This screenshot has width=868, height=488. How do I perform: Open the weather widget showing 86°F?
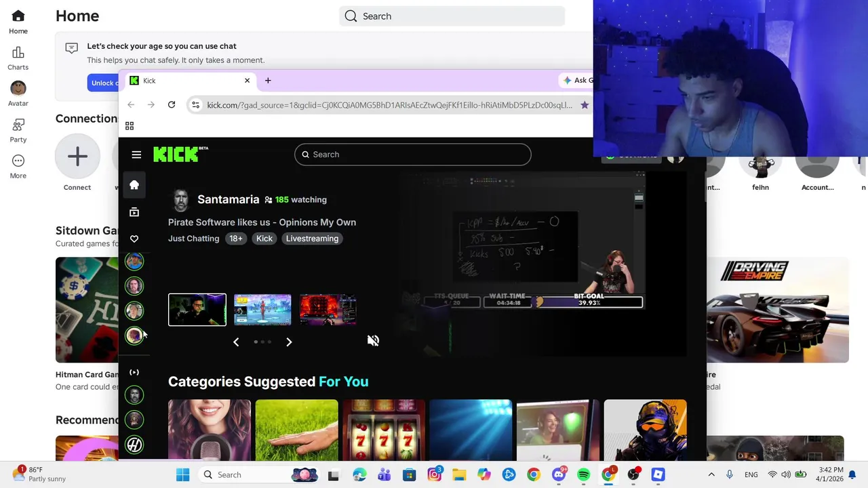(39, 474)
